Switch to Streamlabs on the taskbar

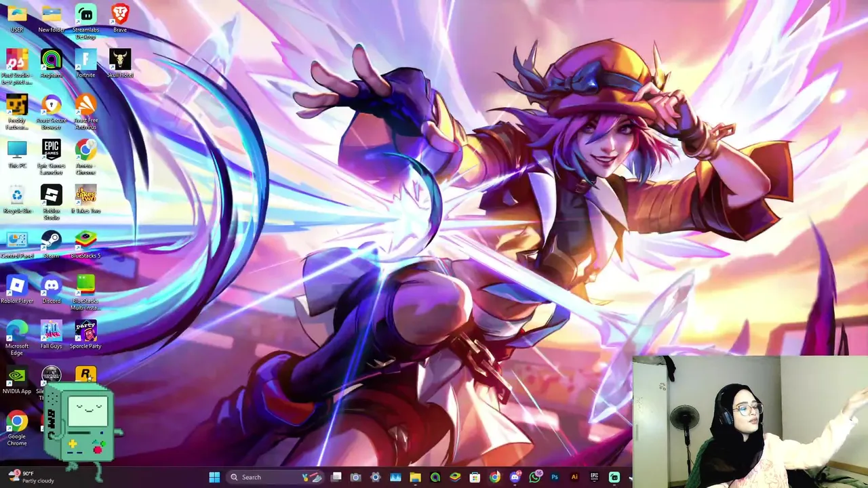click(x=614, y=477)
